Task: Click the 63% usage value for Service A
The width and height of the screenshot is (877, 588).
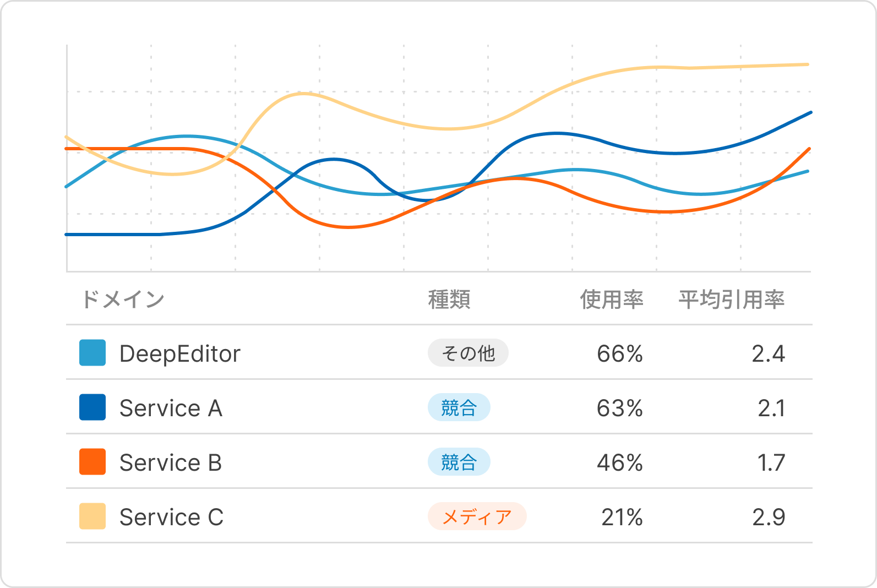Action: 620,408
